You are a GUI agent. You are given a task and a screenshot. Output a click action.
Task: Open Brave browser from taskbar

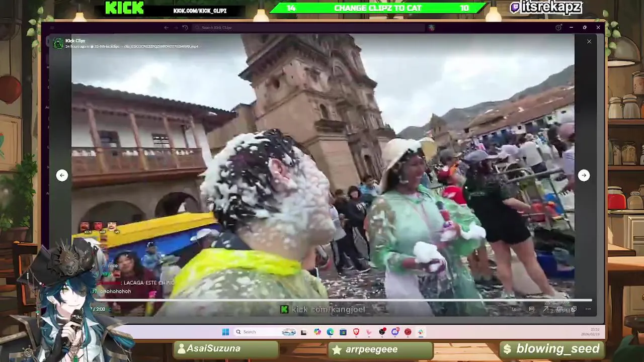pyautogui.click(x=356, y=332)
